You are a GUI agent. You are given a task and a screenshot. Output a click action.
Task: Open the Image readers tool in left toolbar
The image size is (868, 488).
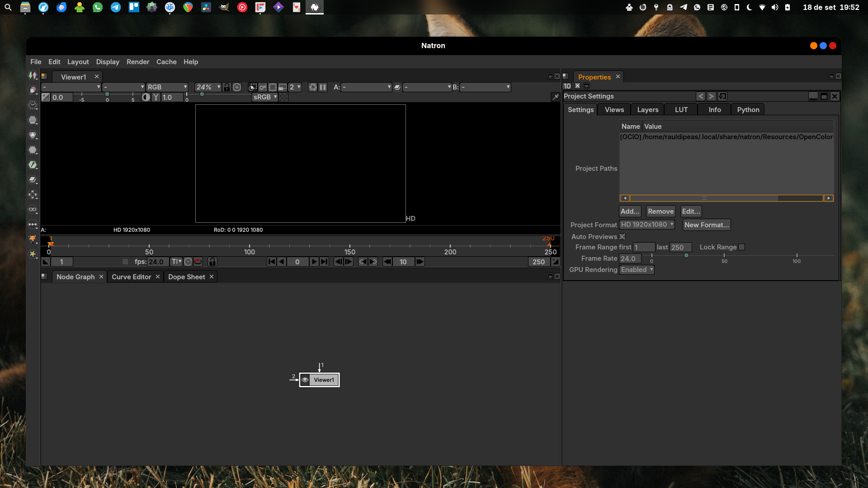(33, 75)
